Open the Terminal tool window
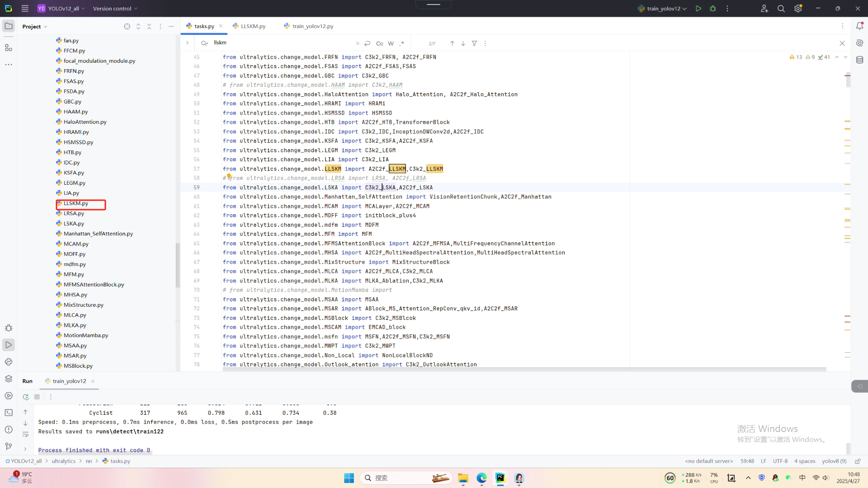This screenshot has width=868, height=488. pyautogui.click(x=9, y=413)
